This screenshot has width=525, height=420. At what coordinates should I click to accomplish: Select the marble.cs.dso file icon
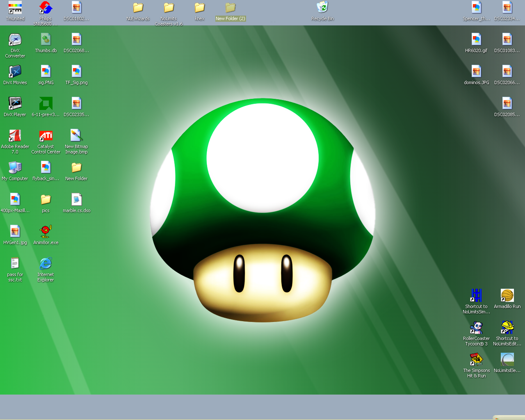pyautogui.click(x=76, y=199)
